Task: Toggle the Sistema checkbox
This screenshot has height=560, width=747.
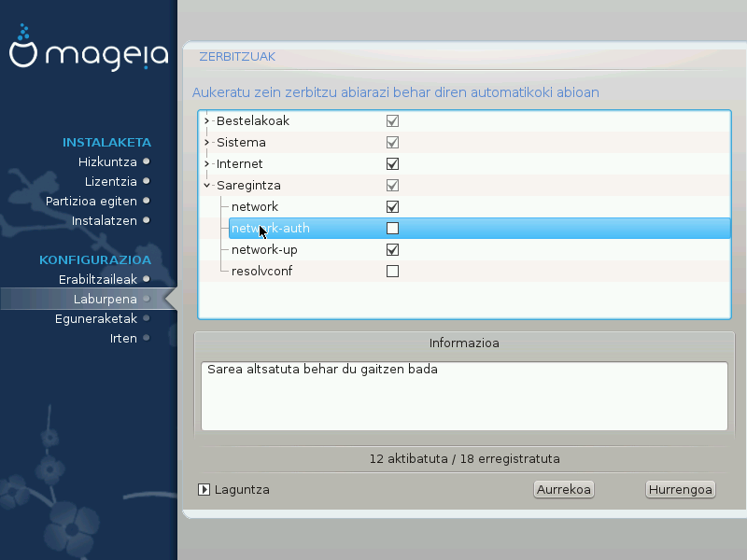Action: coord(392,143)
